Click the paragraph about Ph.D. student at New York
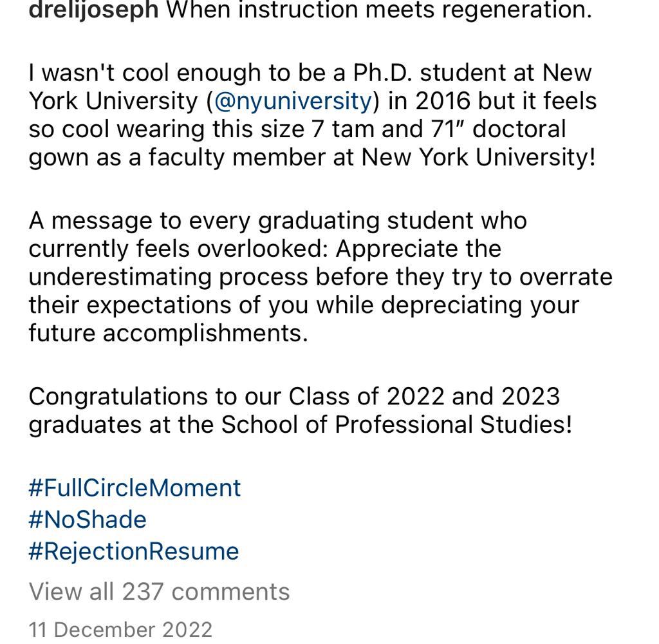Viewport: 659px width, 644px height. click(x=313, y=115)
